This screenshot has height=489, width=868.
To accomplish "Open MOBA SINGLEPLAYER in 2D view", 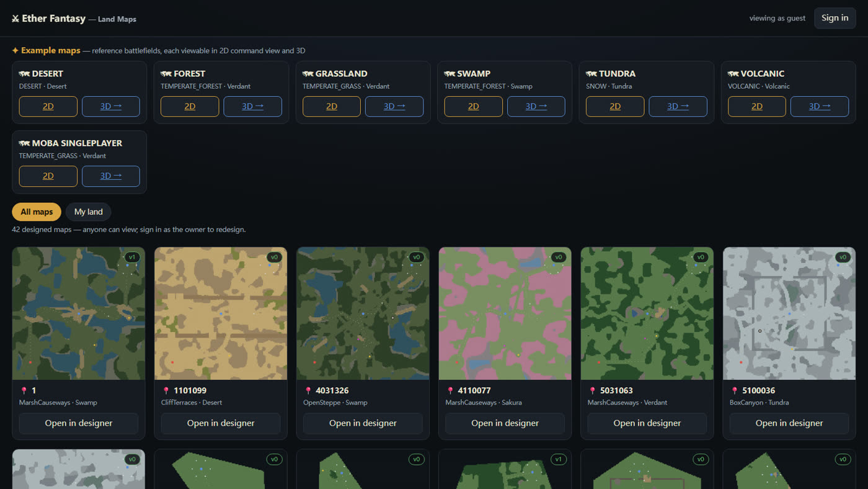I will tap(48, 176).
